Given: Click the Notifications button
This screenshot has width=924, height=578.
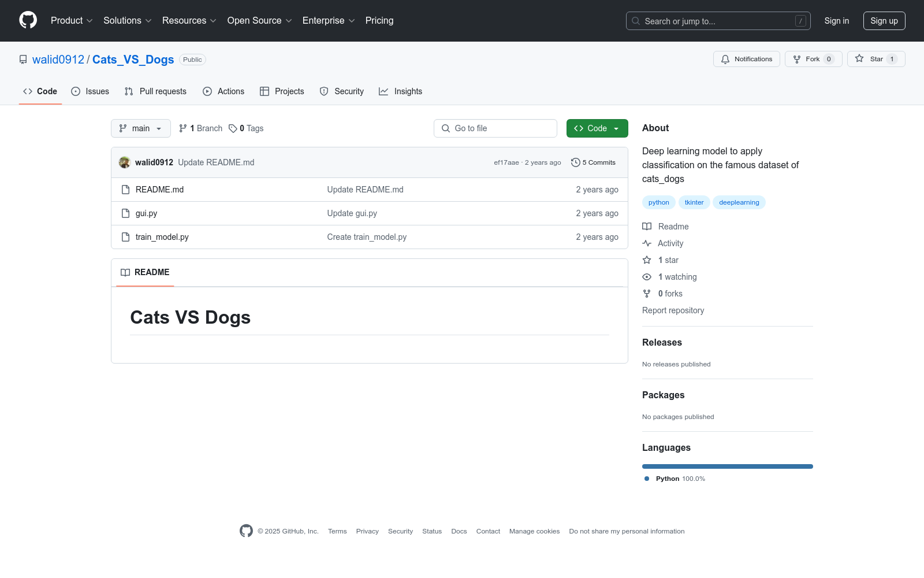Looking at the screenshot, I should point(747,59).
